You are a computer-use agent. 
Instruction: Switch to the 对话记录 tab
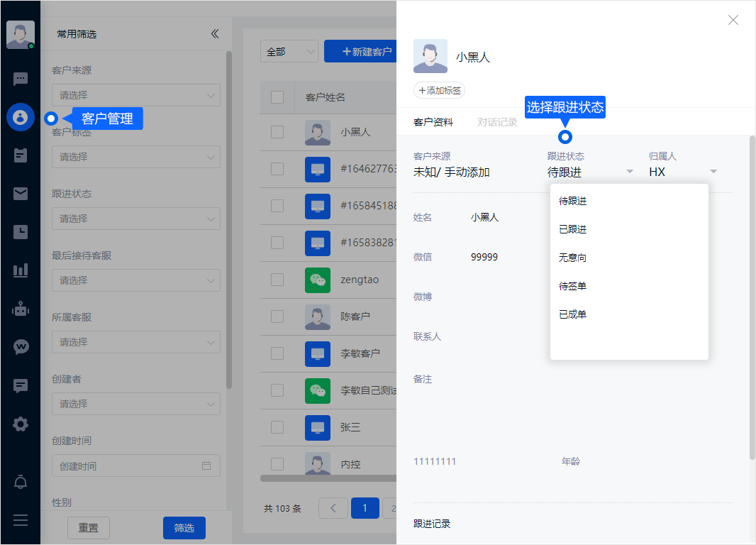(497, 122)
